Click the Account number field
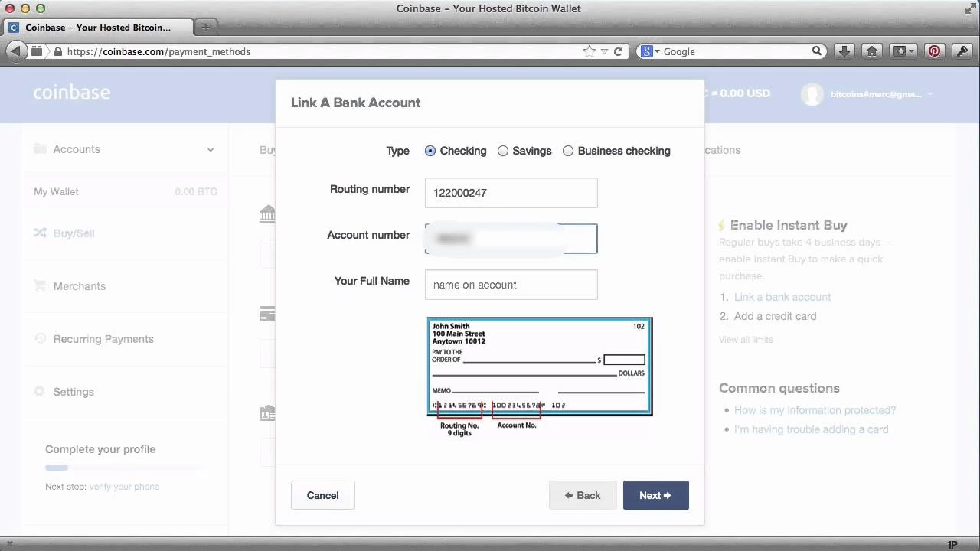The image size is (980, 551). 511,239
